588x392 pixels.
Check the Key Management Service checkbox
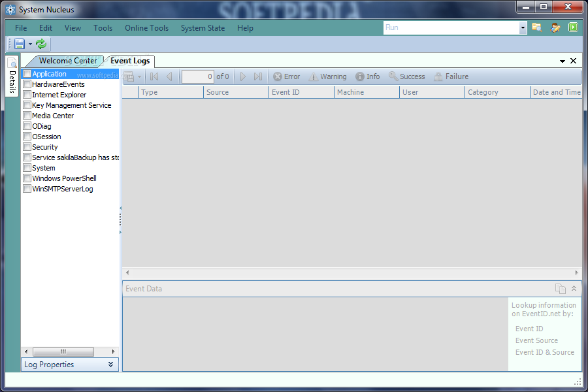(27, 105)
